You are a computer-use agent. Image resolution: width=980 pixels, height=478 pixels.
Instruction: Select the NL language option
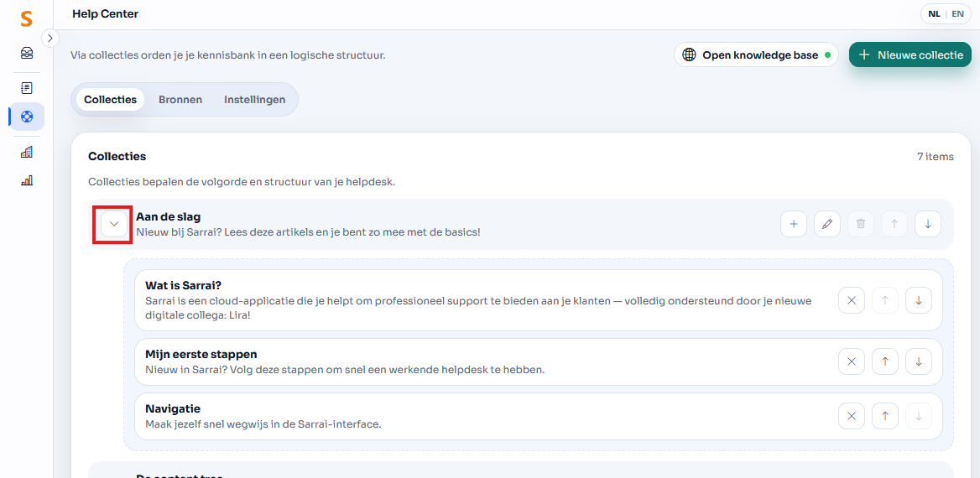[934, 14]
